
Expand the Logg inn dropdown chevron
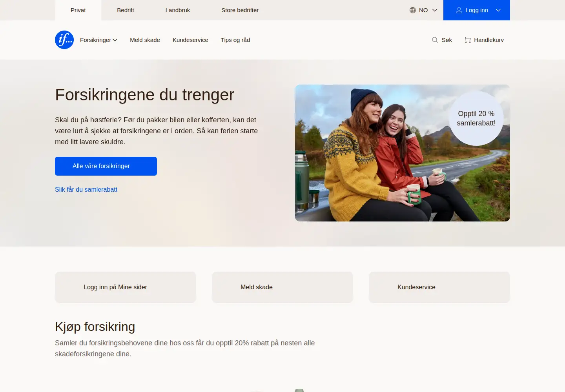[498, 10]
